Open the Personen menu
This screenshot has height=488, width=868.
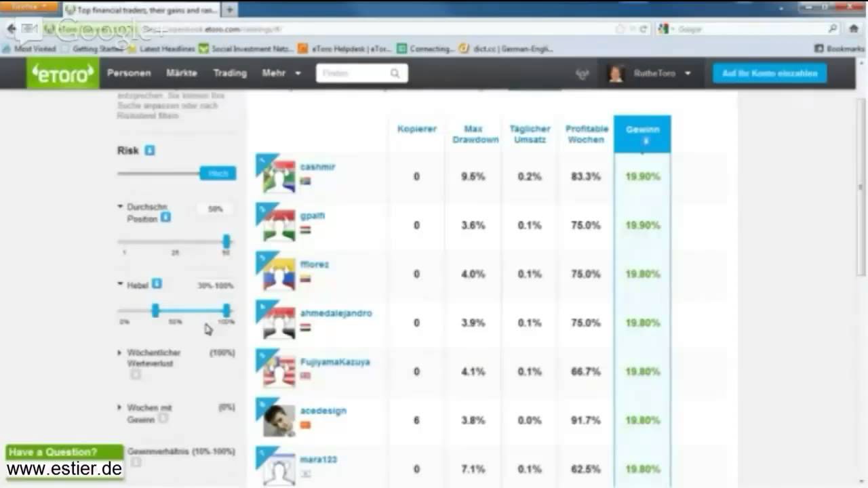coord(129,73)
